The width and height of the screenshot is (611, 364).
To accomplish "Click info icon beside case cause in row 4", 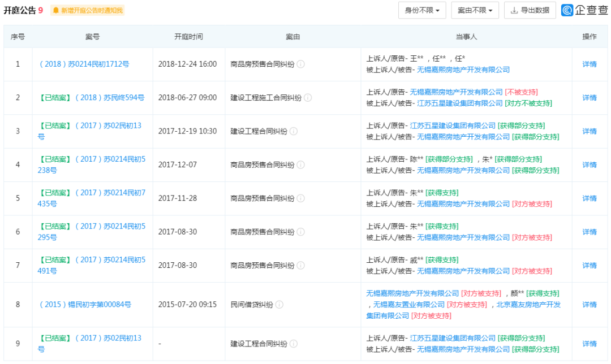I will click(x=301, y=164).
